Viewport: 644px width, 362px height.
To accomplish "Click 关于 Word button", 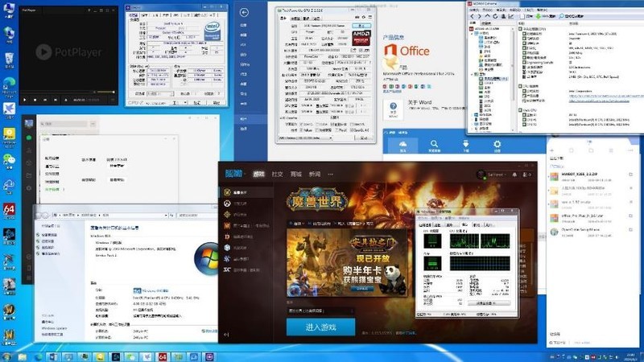I will (x=393, y=109).
